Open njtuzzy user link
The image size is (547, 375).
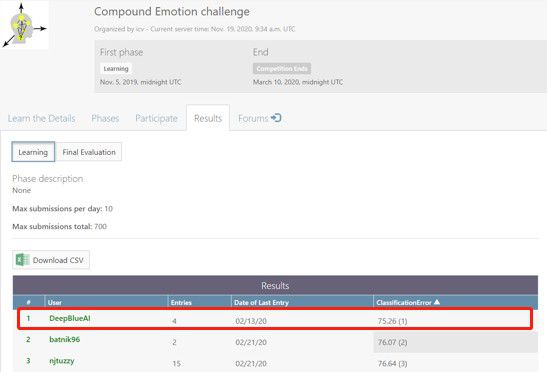pyautogui.click(x=62, y=361)
